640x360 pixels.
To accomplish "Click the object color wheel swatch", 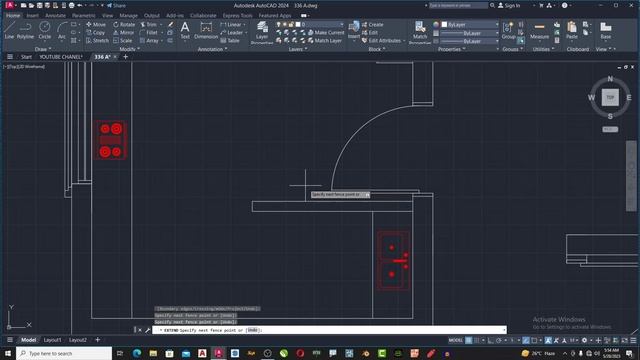I will coord(436,24).
